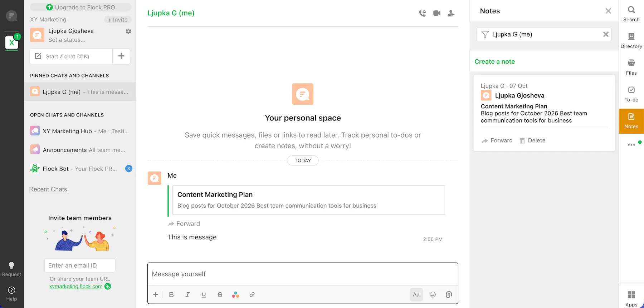The width and height of the screenshot is (644, 308).
Task: Click Create a note
Action: tap(495, 61)
